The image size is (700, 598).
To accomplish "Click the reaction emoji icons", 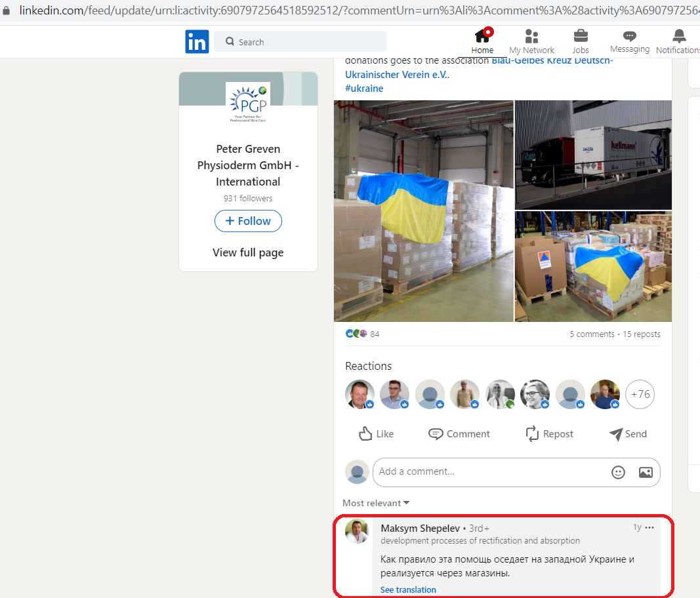I will [356, 333].
